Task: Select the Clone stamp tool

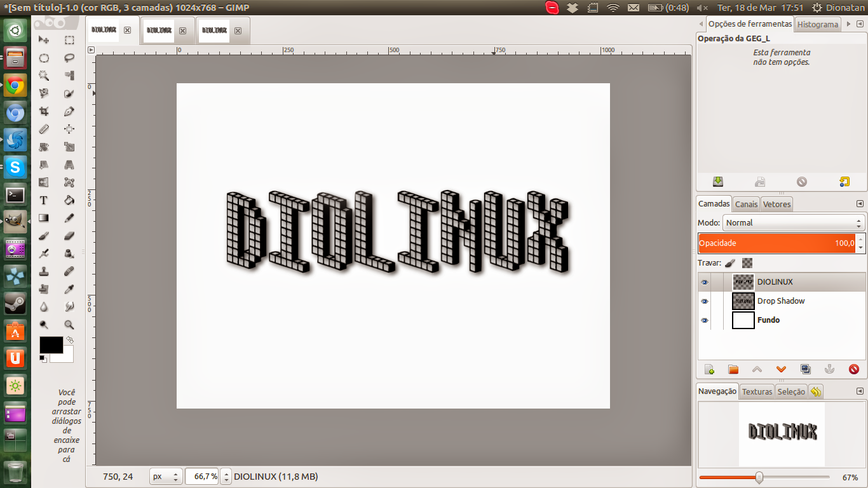Action: coord(44,271)
